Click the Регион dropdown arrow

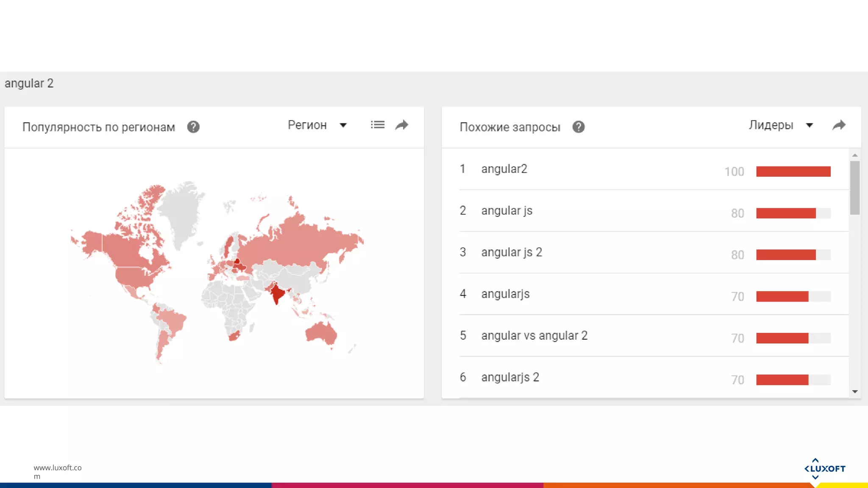[343, 125]
